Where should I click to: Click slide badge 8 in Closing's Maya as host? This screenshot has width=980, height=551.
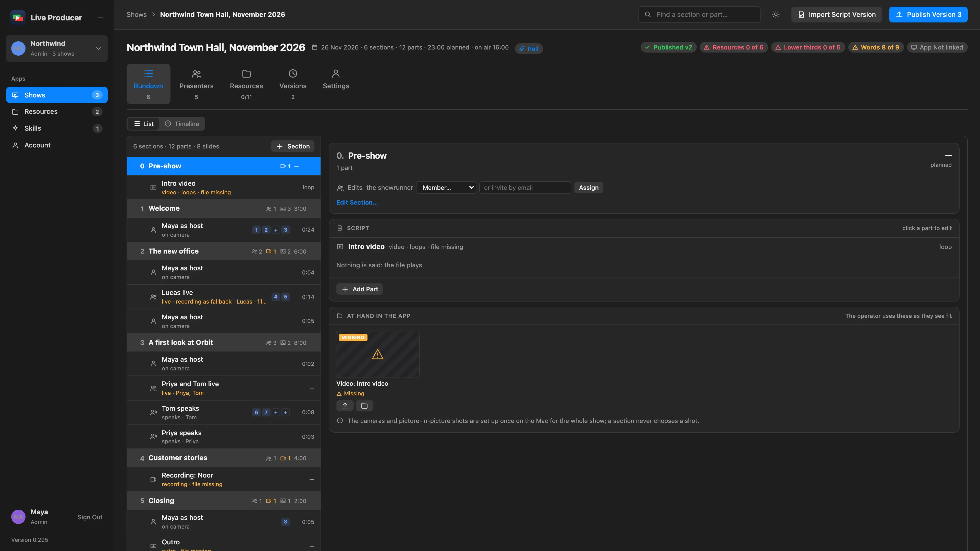(x=285, y=522)
